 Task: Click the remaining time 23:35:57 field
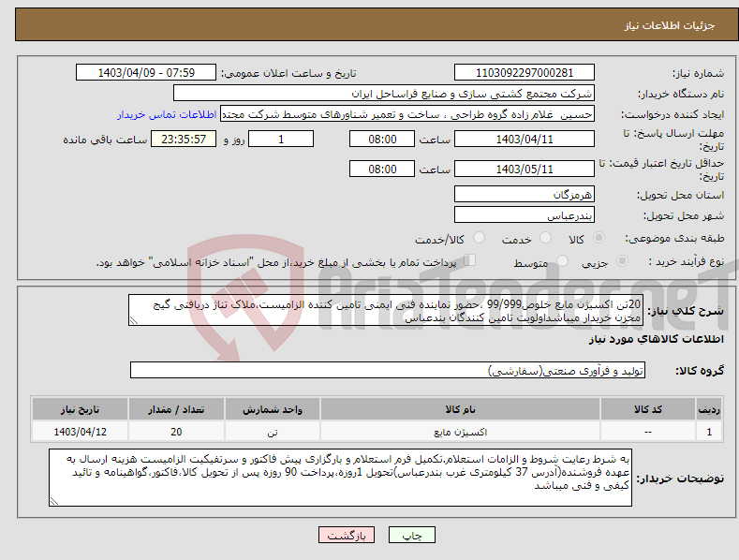coord(184,139)
